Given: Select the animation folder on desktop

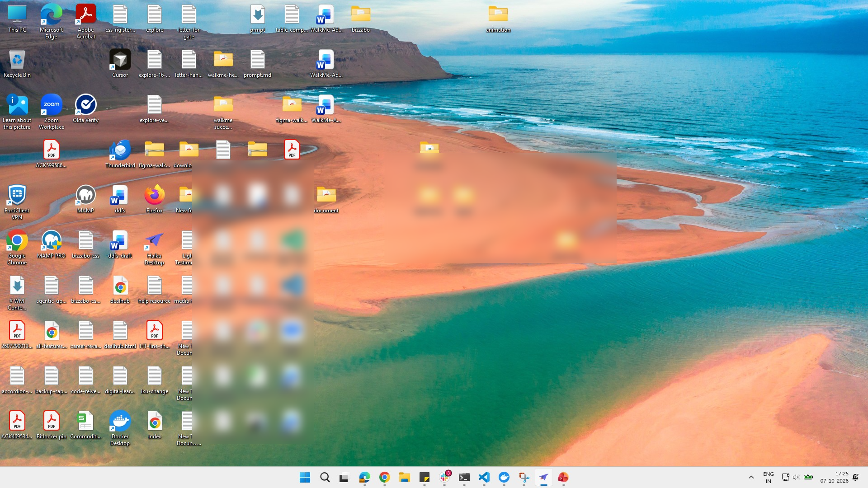Looking at the screenshot, I should 498,19.
